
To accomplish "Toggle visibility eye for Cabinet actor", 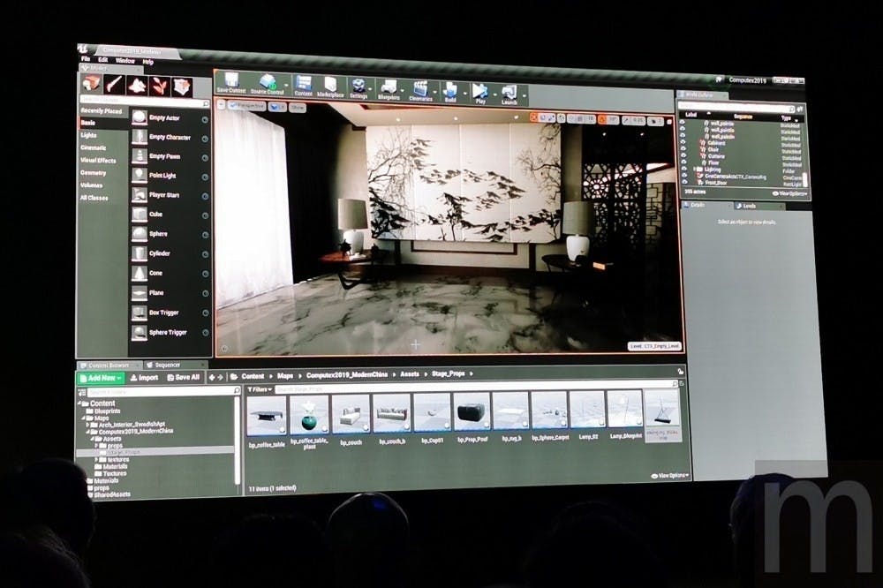I will click(683, 143).
